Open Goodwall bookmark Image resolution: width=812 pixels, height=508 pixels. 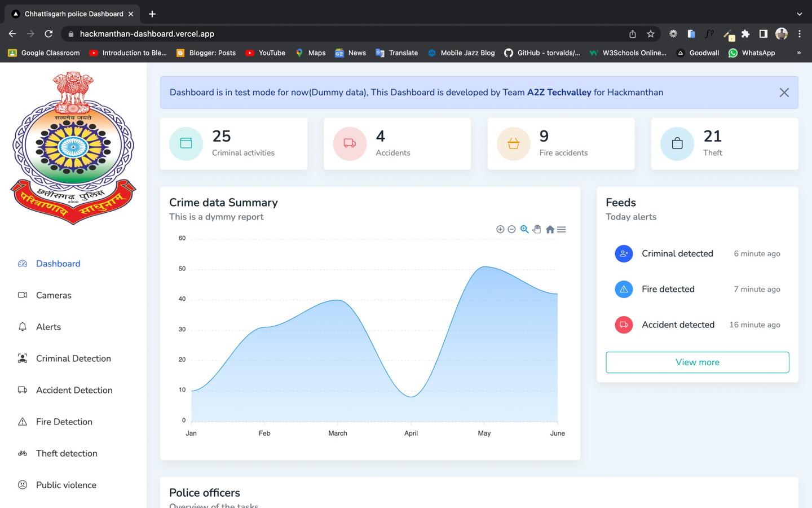coord(698,53)
